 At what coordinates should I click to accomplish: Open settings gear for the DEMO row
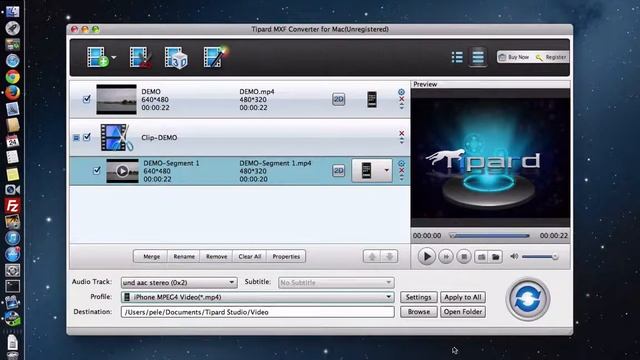click(402, 92)
